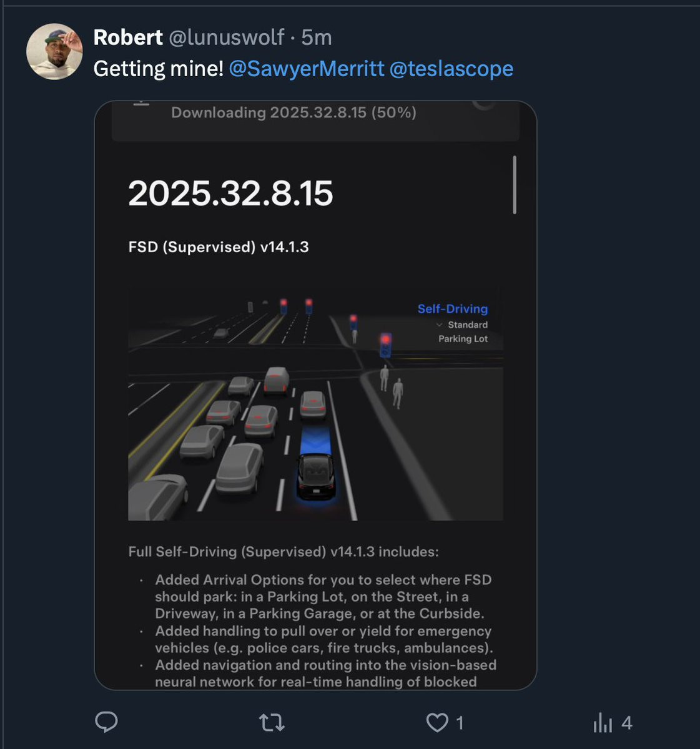Open Robert's profile avatar picture

[x=55, y=51]
